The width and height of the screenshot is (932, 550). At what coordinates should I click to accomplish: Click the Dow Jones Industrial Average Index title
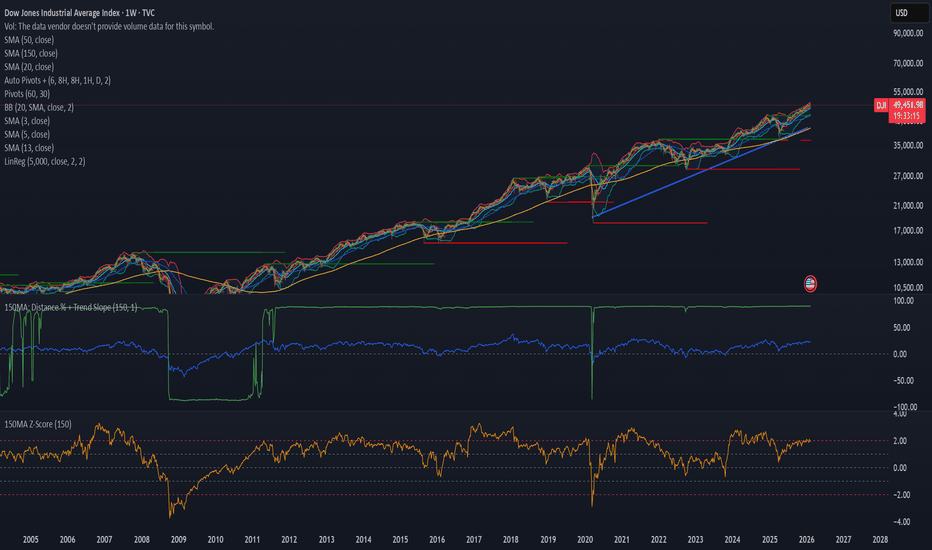click(79, 12)
